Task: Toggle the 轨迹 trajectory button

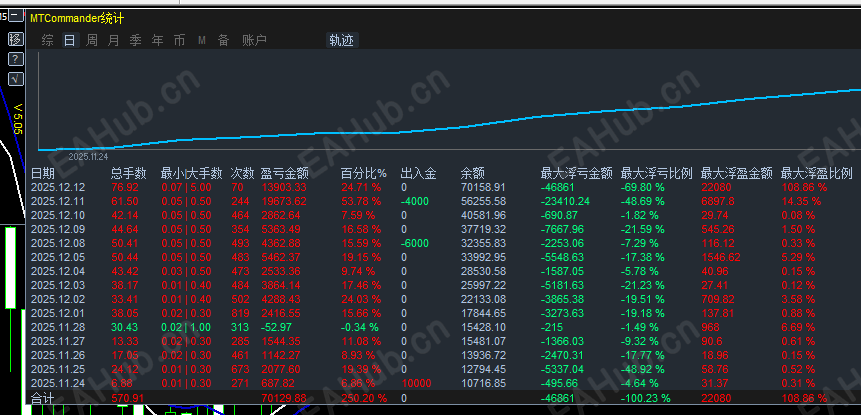Action: point(342,40)
